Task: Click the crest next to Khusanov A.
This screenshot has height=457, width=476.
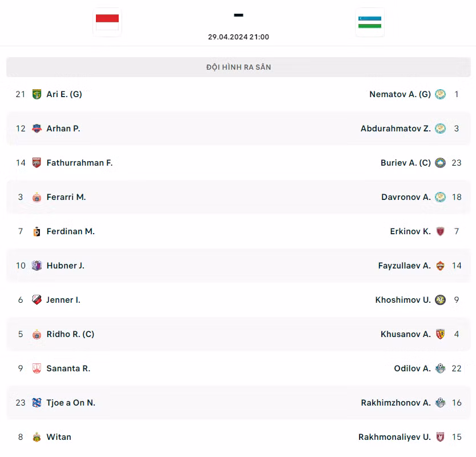Action: tap(440, 334)
